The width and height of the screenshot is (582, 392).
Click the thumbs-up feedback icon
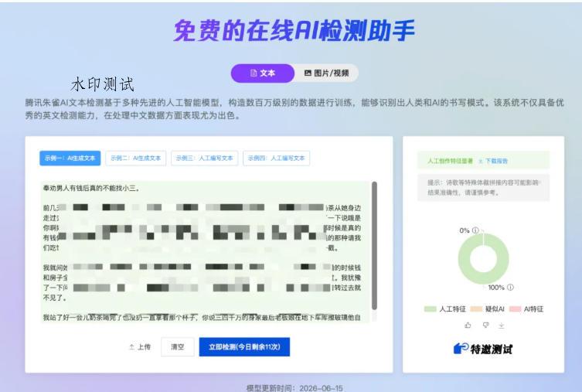(468, 326)
